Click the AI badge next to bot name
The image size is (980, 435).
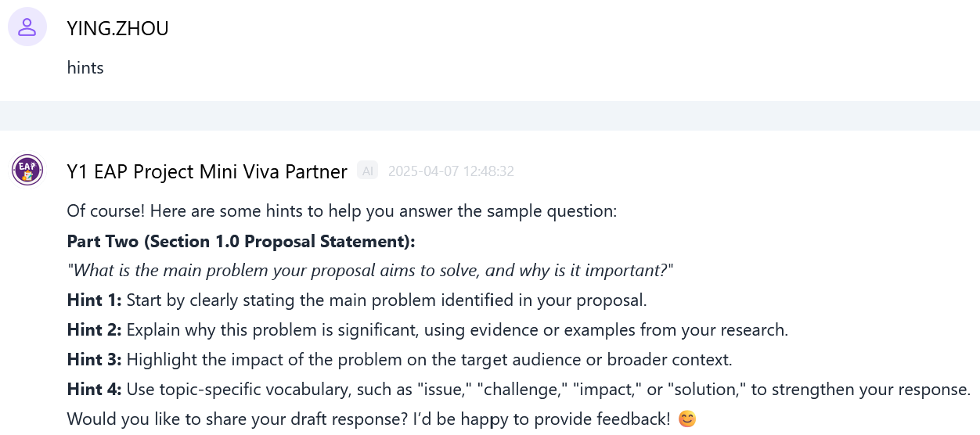[x=367, y=171]
